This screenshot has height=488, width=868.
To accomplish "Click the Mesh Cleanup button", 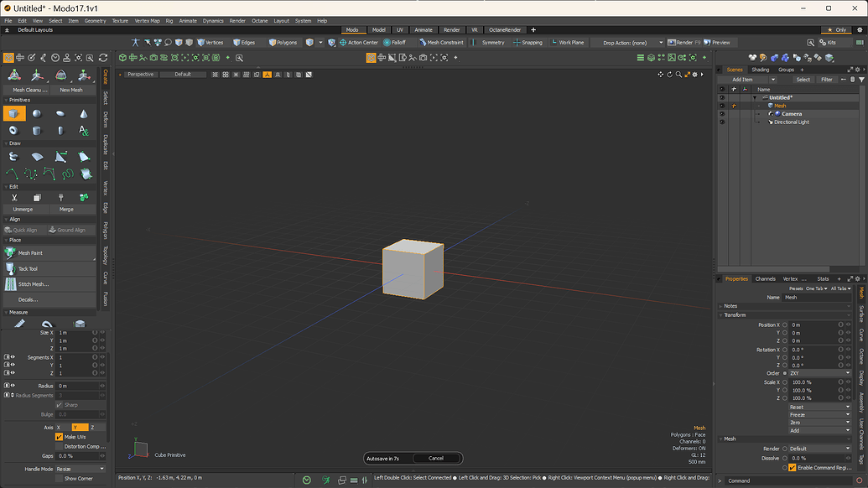I will tap(27, 90).
